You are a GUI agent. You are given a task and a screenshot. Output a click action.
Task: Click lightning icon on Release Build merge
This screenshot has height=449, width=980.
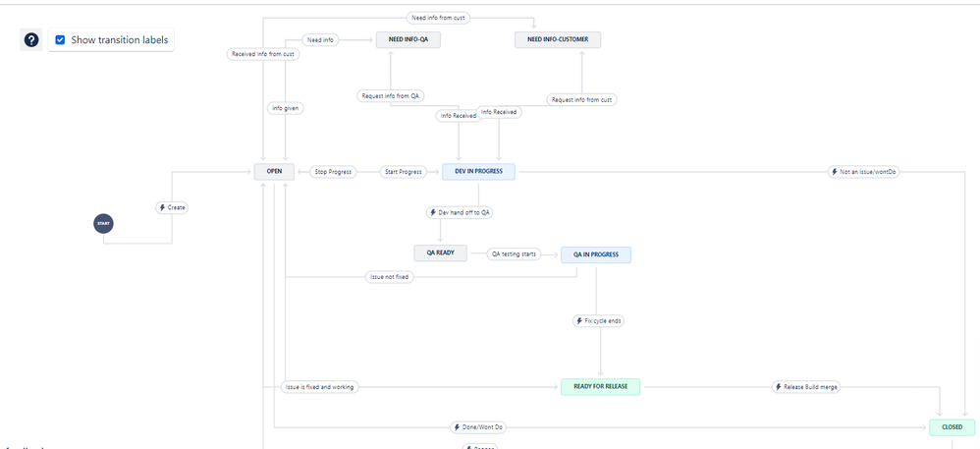[x=778, y=387]
